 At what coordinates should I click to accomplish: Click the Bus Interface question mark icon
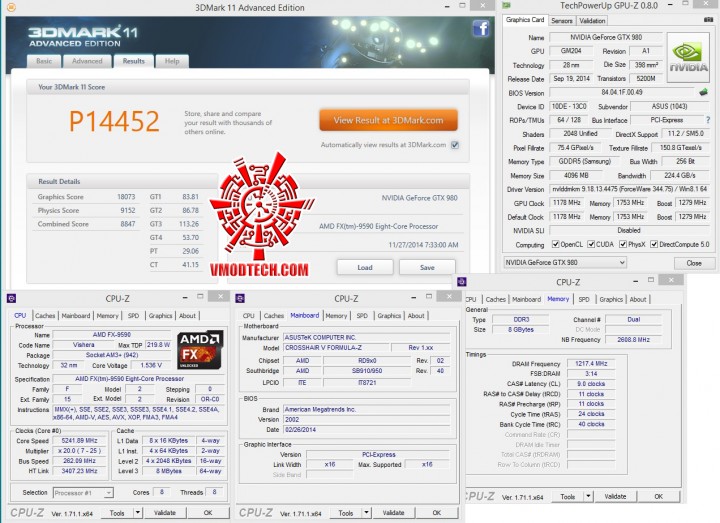[708, 120]
